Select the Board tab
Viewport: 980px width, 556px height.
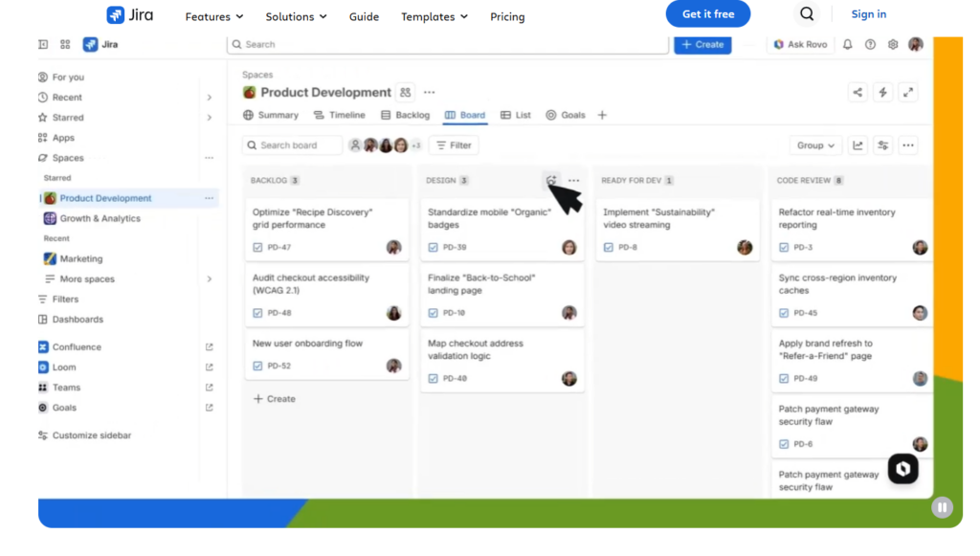point(465,115)
